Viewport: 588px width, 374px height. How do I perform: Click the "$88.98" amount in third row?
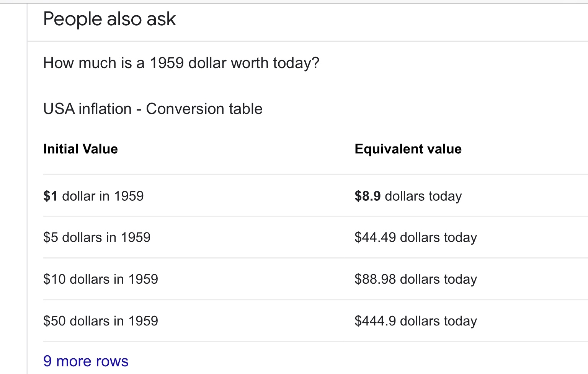coord(375,279)
